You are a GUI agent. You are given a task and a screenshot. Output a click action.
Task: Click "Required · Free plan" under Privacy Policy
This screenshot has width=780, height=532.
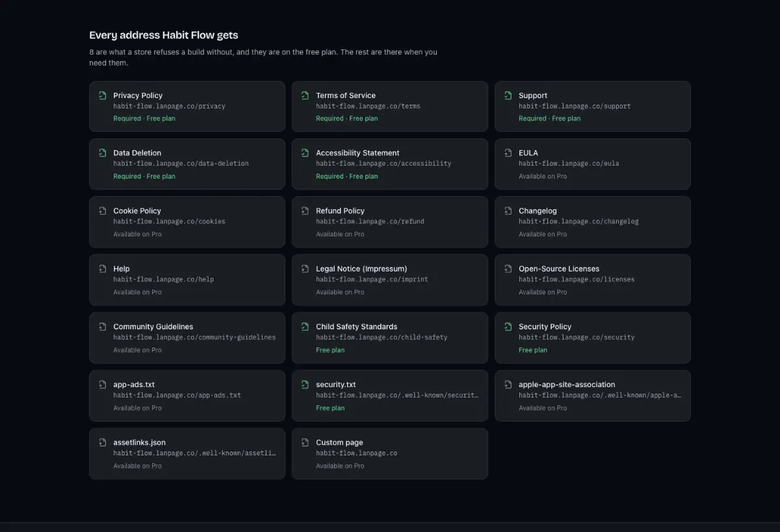144,118
